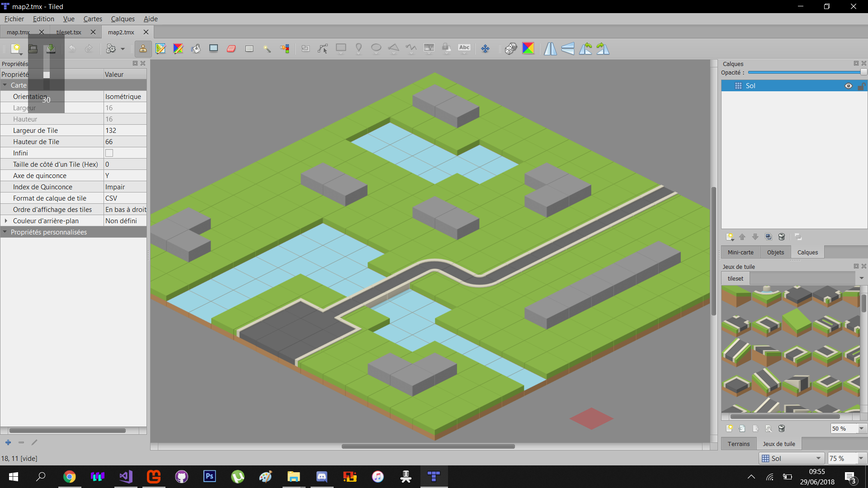Select the Eraser tool

(231, 48)
